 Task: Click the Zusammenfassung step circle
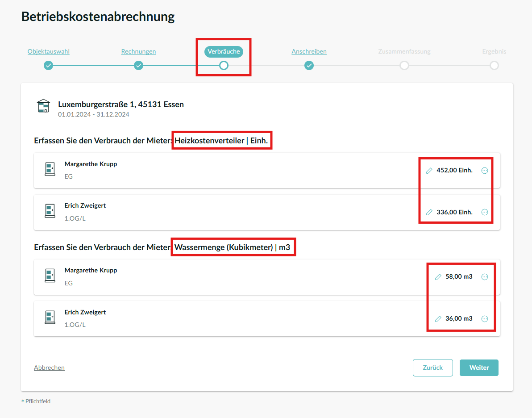click(x=404, y=66)
